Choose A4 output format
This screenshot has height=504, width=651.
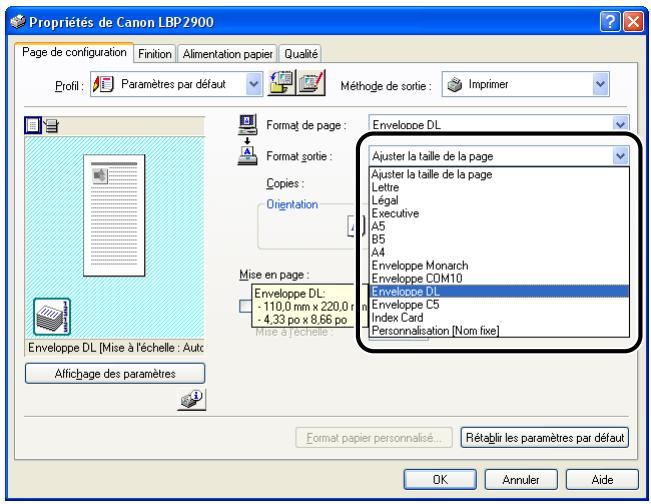[499, 252]
